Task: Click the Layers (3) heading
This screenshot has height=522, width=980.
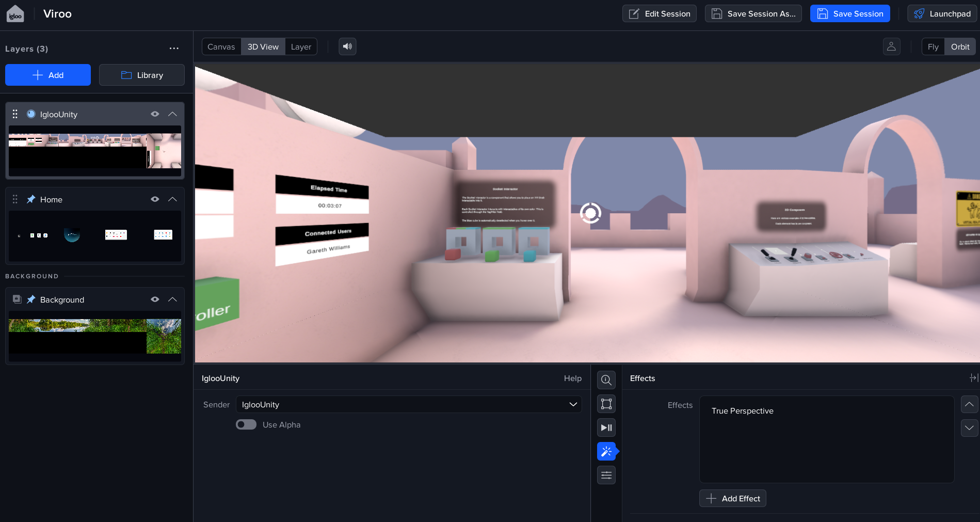Action: pyautogui.click(x=26, y=49)
